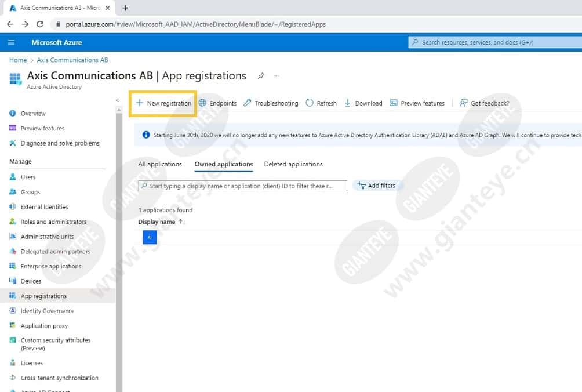Viewport: 582px width, 392px height.
Task: Click the info icon on the ADAL notice
Action: pos(146,135)
